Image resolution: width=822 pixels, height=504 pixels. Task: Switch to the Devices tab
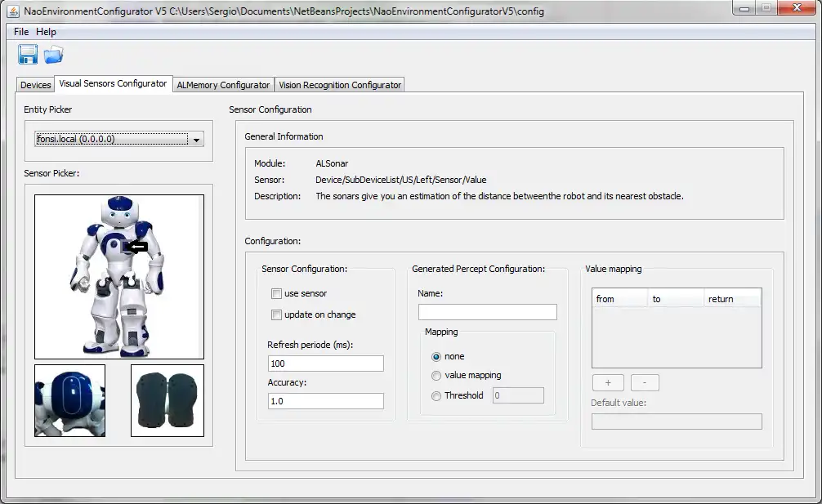tap(36, 85)
